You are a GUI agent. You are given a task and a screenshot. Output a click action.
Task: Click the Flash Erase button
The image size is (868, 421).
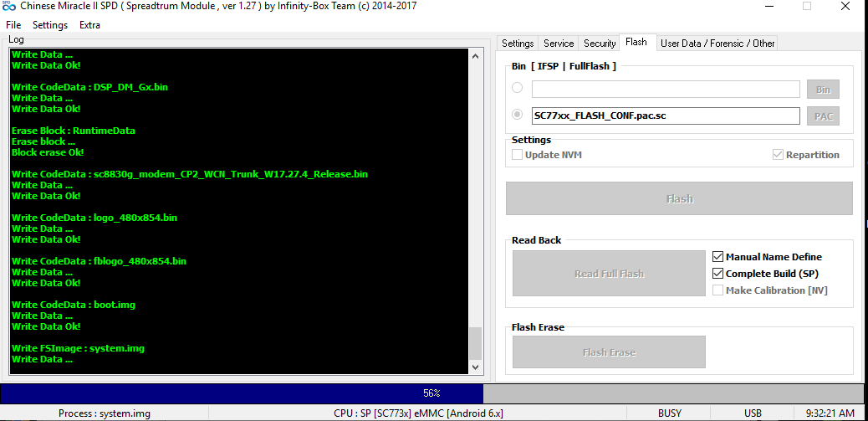[x=609, y=352]
